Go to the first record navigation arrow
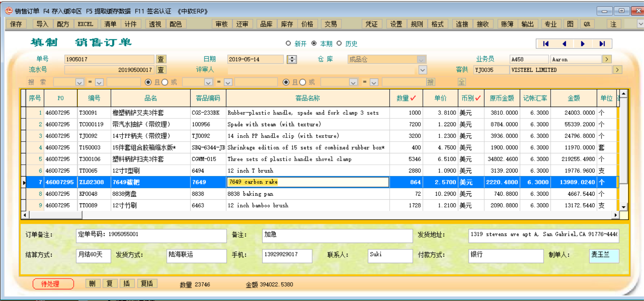 click(546, 44)
